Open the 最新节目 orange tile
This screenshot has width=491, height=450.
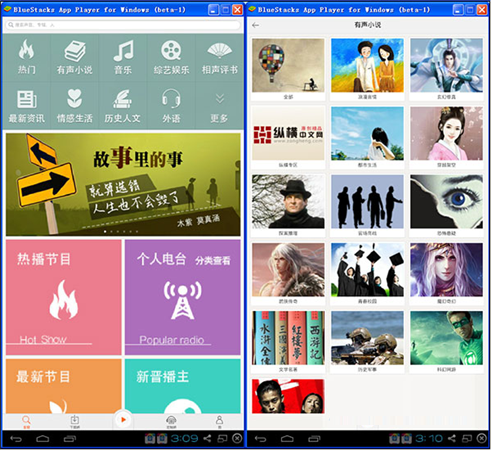pos(64,386)
